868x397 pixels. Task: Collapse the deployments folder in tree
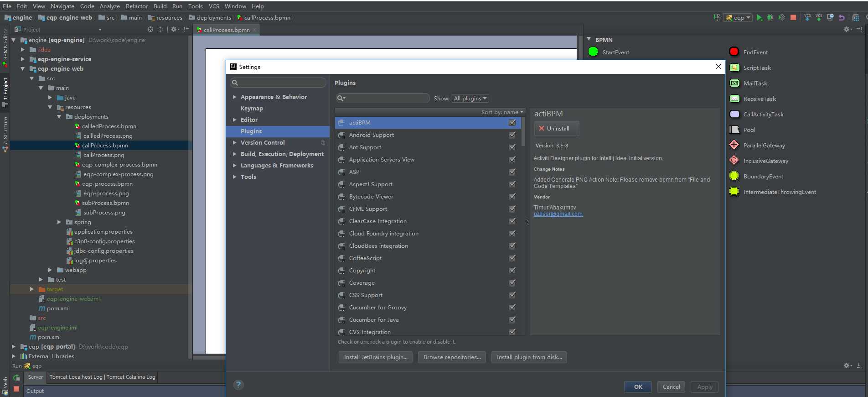pos(59,116)
